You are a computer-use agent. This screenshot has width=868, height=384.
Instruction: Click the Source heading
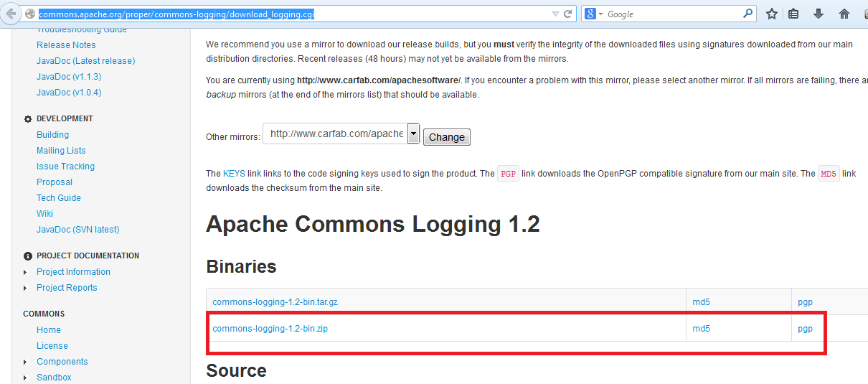[x=236, y=370]
